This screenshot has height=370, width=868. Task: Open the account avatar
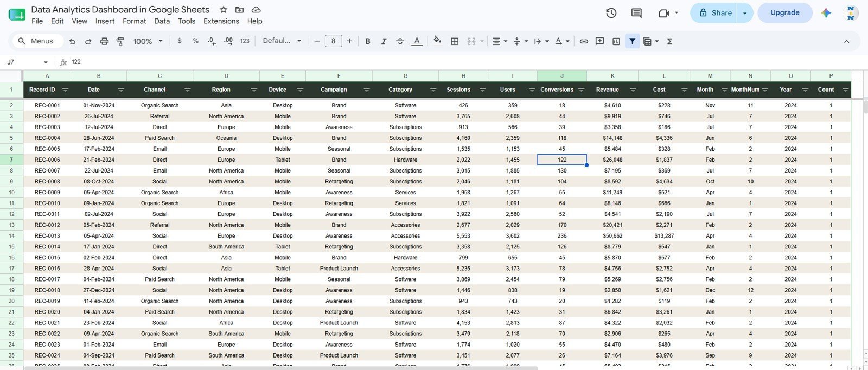(x=851, y=13)
